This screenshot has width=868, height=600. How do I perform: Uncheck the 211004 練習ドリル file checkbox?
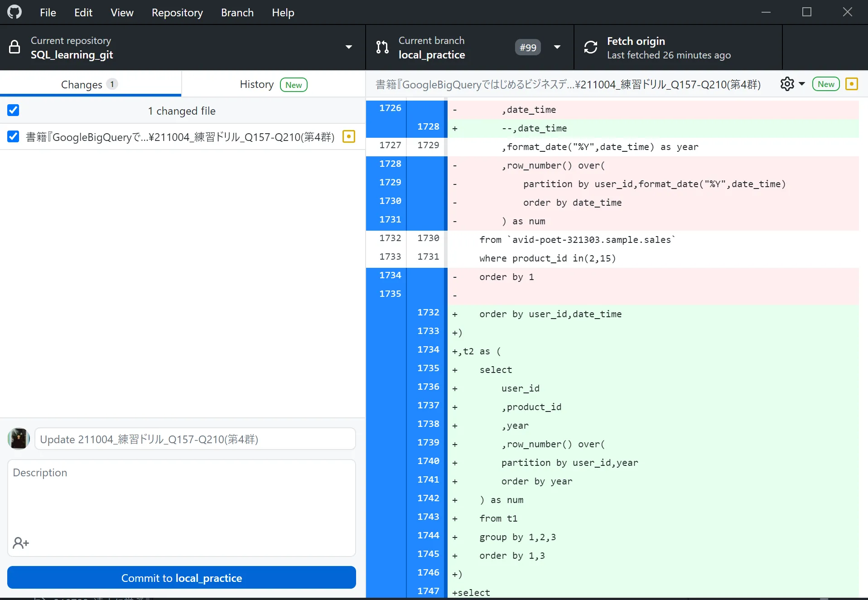tap(13, 136)
